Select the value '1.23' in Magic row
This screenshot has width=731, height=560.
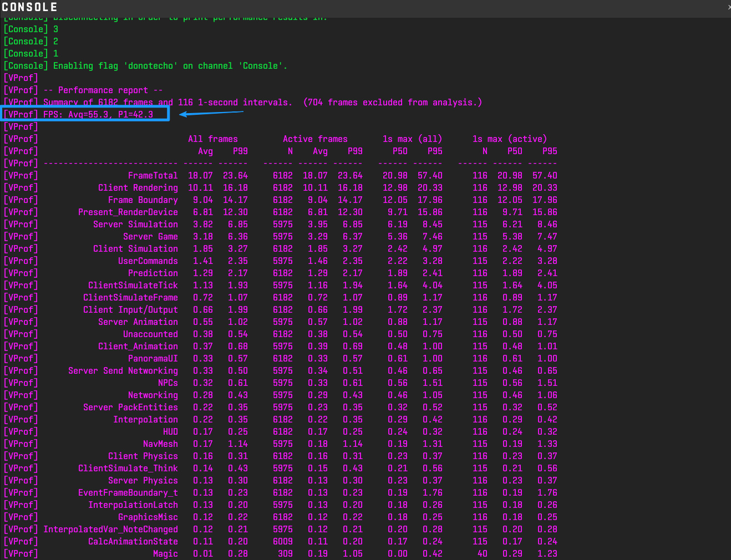click(x=547, y=554)
